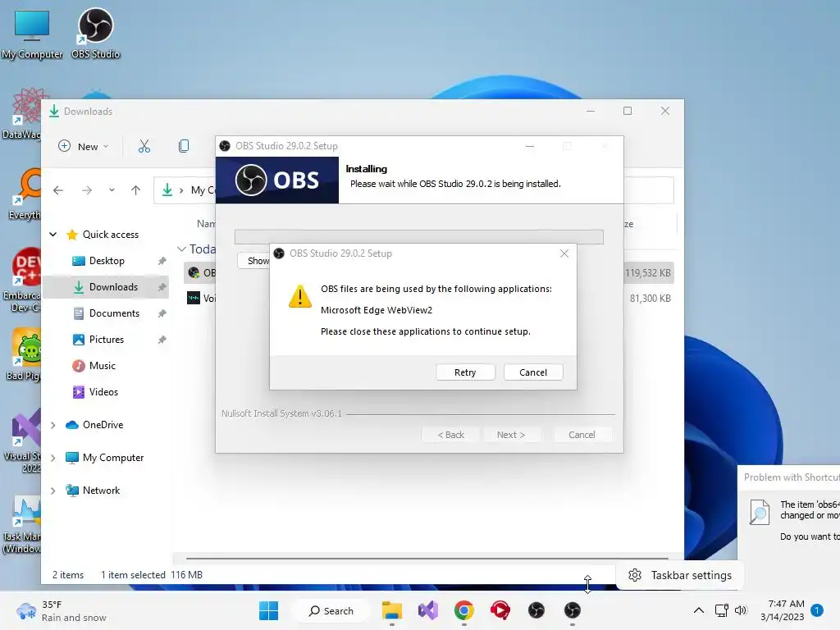Select the Voi file icon in list
The width and height of the screenshot is (840, 630).
click(194, 298)
